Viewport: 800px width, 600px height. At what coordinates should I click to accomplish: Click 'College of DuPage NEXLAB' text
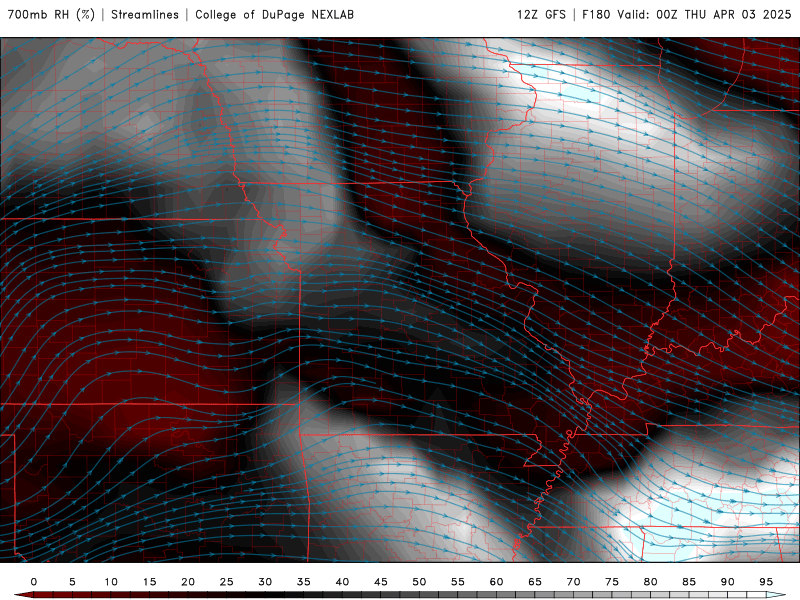(274, 15)
